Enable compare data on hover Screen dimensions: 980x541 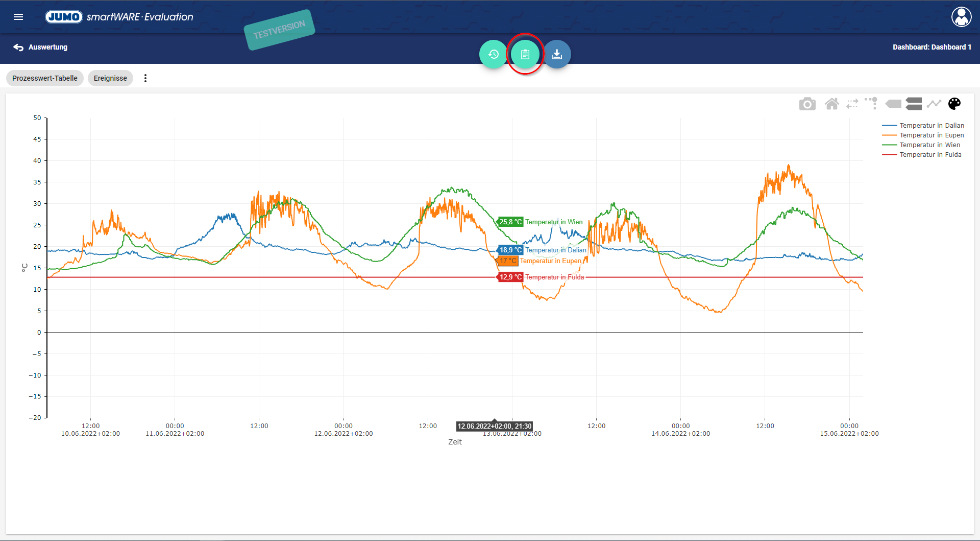(914, 104)
